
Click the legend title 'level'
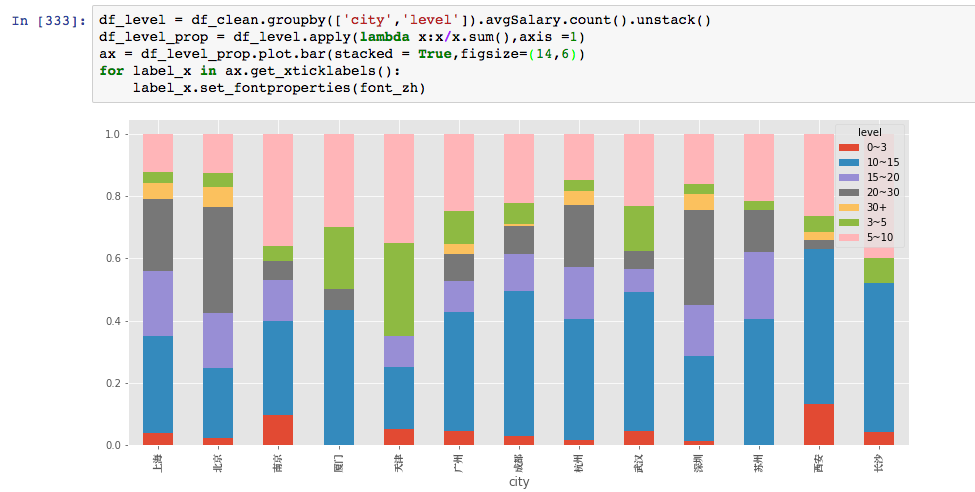click(x=869, y=132)
